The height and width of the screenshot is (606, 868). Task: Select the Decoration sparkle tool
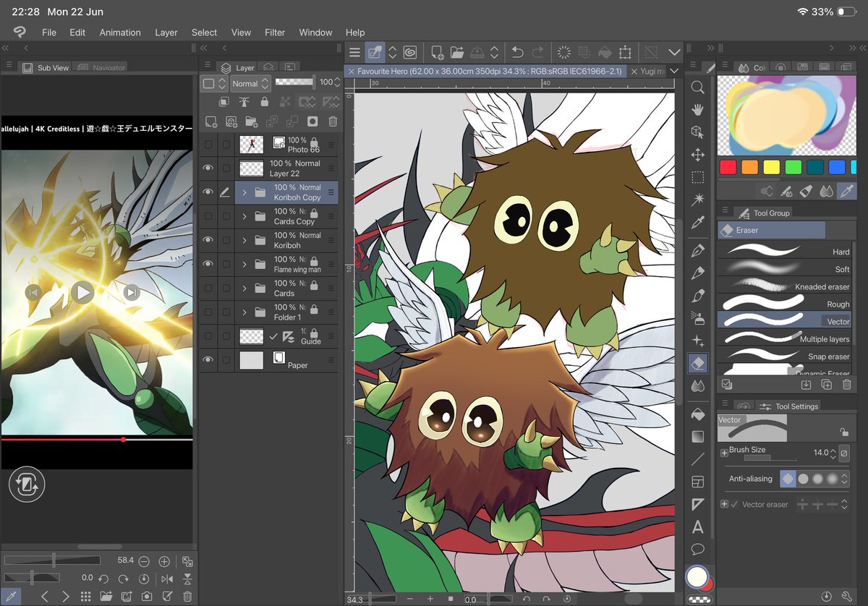pos(697,340)
